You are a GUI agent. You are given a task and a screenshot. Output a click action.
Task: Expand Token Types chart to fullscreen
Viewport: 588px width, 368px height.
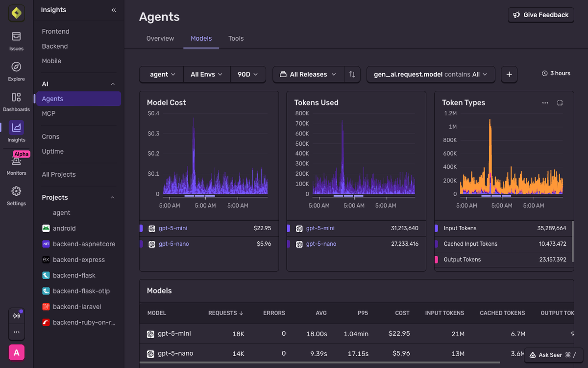560,103
